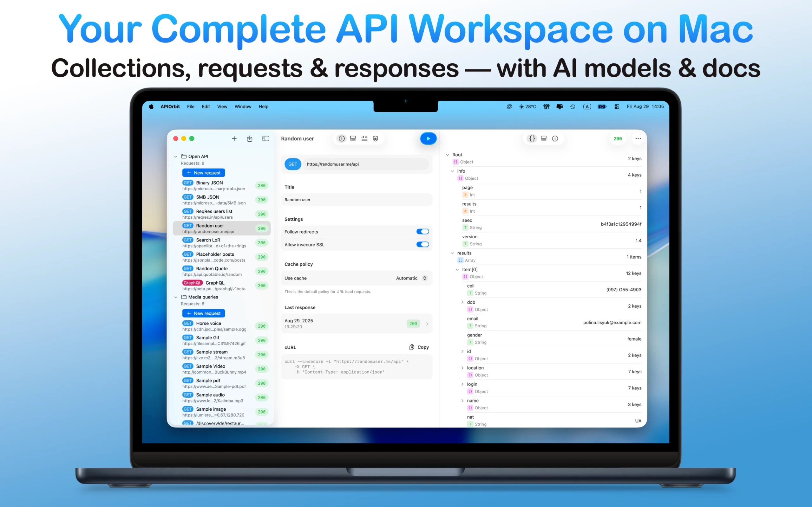
Task: Open the File menu
Action: [x=191, y=107]
